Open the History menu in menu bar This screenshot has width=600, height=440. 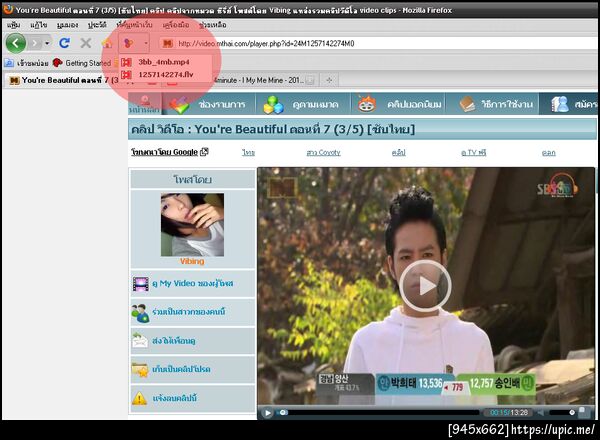(x=97, y=25)
